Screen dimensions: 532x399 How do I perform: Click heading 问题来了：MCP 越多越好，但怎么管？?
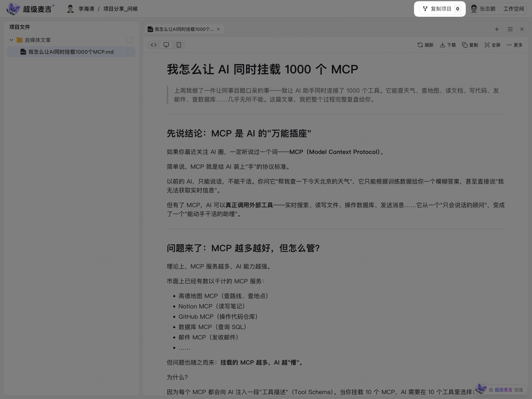pyautogui.click(x=243, y=248)
